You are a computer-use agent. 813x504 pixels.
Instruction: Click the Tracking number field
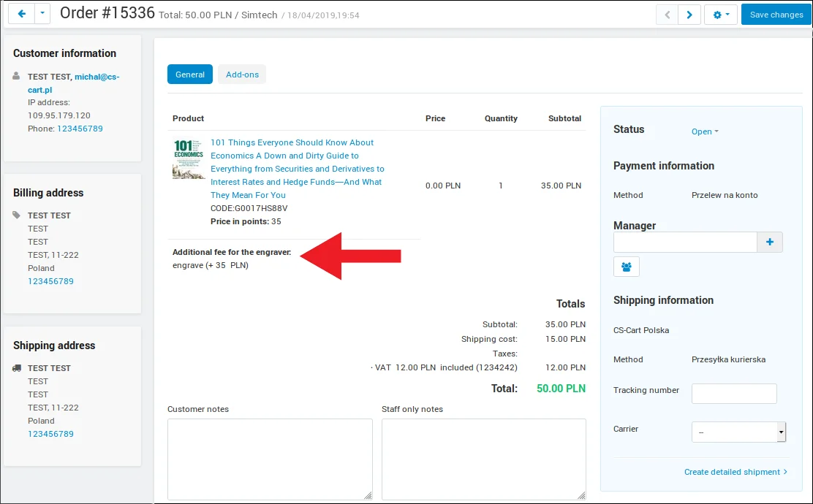tap(734, 394)
